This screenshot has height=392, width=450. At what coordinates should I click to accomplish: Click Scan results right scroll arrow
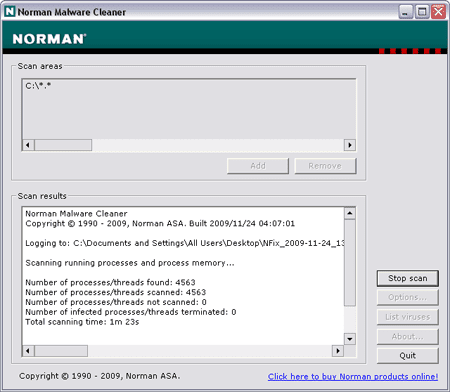pos(338,351)
